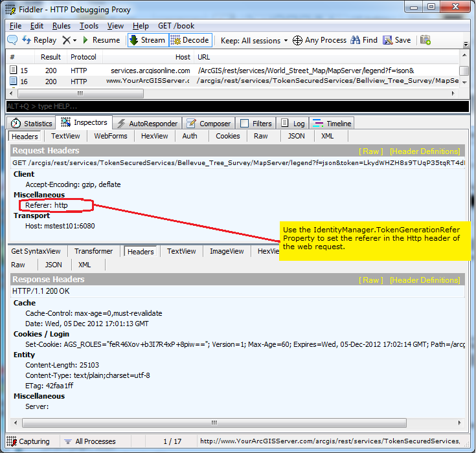
Task: Select request WebForms inspector tab
Action: pos(111,136)
